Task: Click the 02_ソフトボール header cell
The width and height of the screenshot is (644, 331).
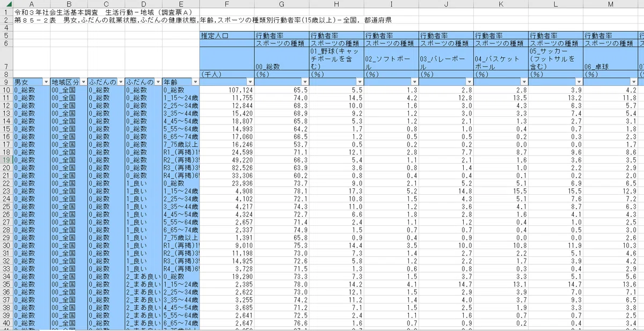Action: point(391,58)
